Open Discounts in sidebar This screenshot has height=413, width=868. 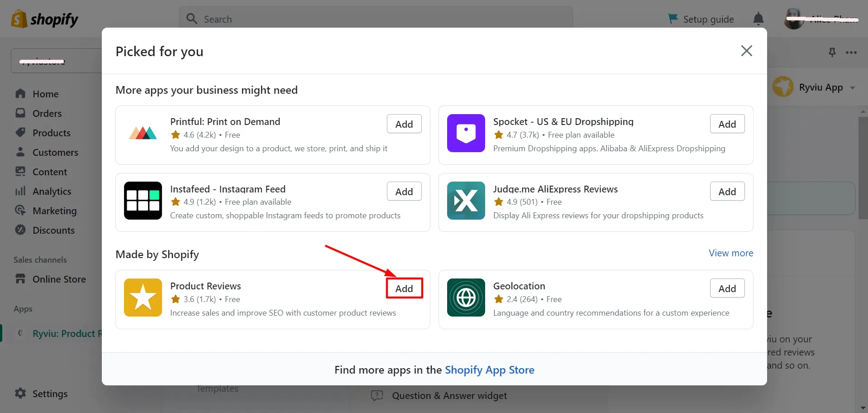53,231
